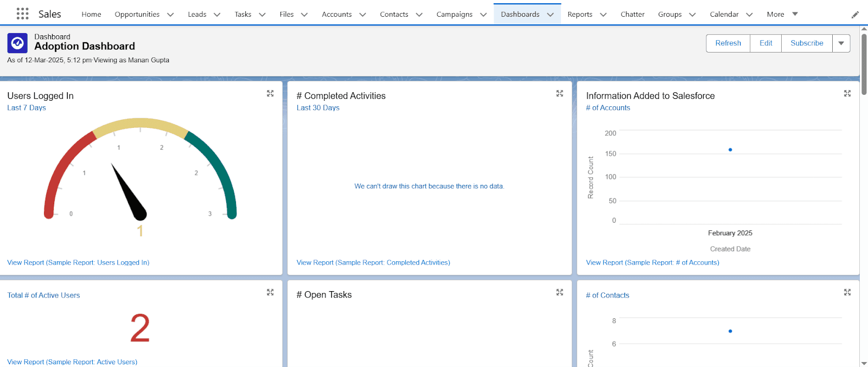Screen dimensions: 868x367
Task: Open Contacts tab dropdown chevron
Action: pyautogui.click(x=419, y=15)
